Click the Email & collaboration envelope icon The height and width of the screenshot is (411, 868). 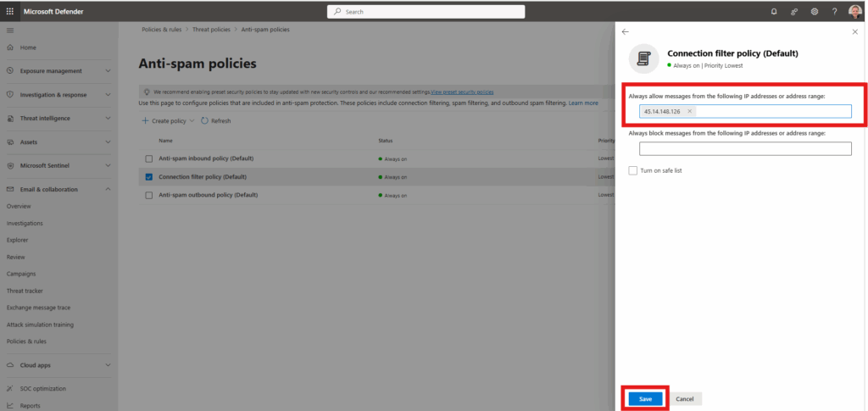point(10,189)
